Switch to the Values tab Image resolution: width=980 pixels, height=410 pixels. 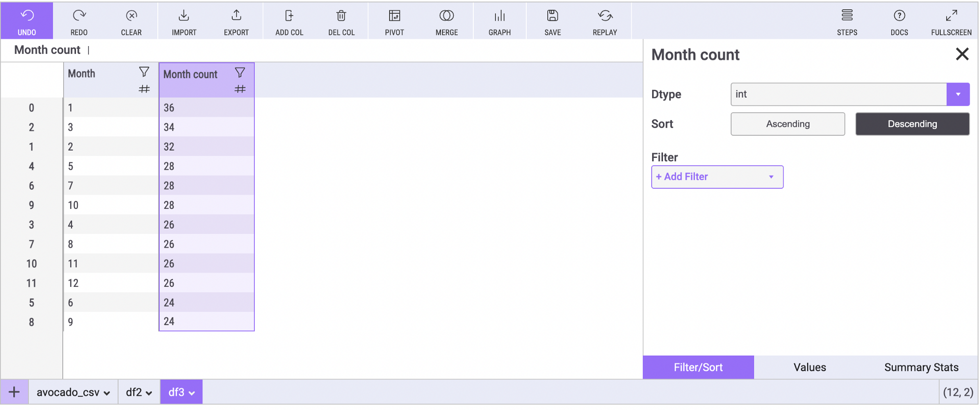tap(809, 367)
